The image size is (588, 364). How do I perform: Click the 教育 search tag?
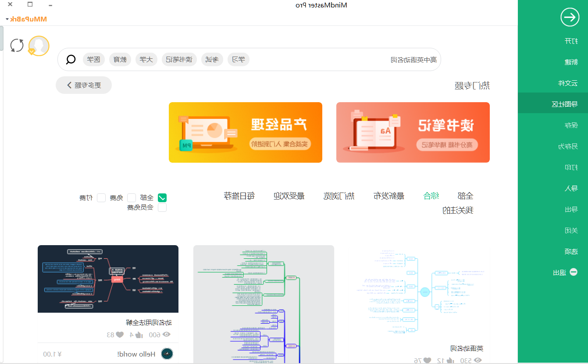pyautogui.click(x=120, y=59)
